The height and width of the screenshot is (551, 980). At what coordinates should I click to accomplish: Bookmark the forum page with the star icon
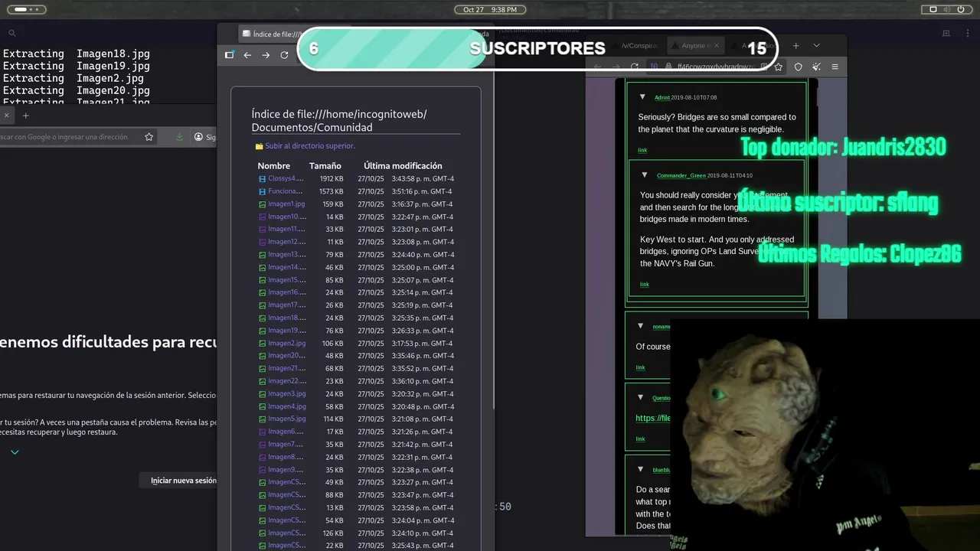point(779,67)
